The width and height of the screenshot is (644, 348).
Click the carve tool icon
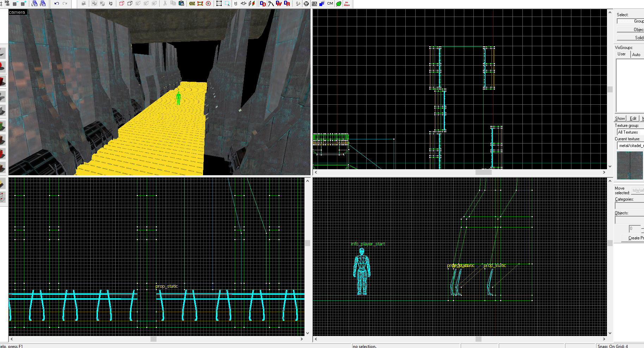point(84,4)
